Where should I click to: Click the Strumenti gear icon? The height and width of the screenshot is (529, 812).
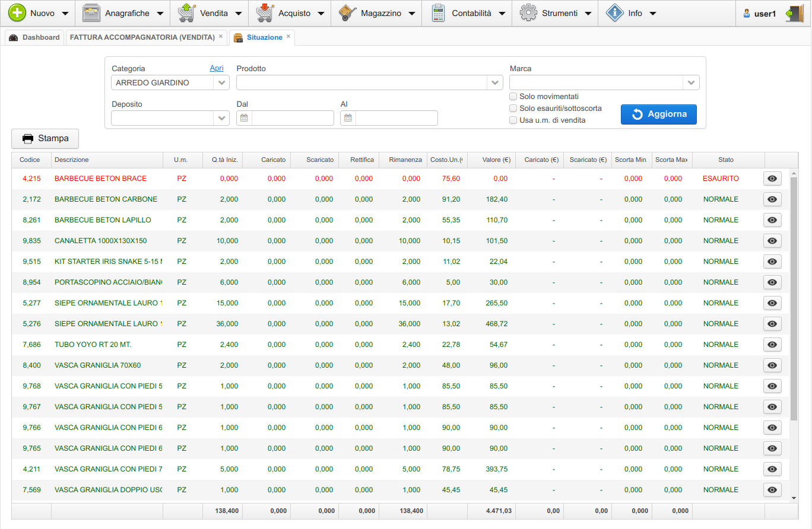(x=528, y=13)
